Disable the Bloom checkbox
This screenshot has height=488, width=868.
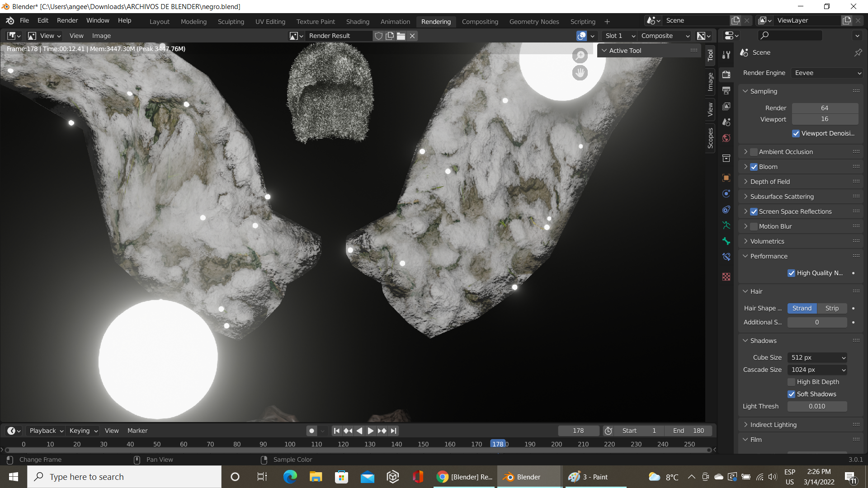(x=754, y=167)
